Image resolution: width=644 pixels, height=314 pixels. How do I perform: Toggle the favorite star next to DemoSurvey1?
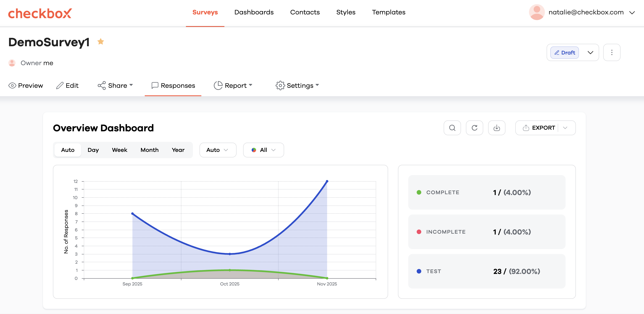pyautogui.click(x=100, y=42)
